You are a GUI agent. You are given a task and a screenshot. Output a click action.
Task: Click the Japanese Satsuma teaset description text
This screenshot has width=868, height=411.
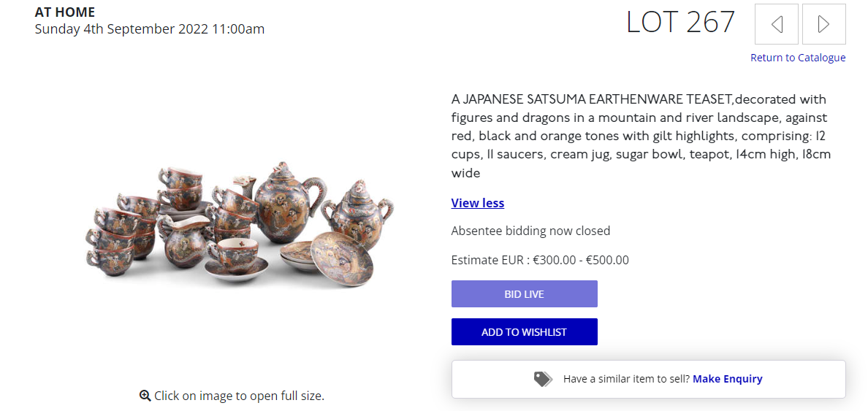[639, 136]
